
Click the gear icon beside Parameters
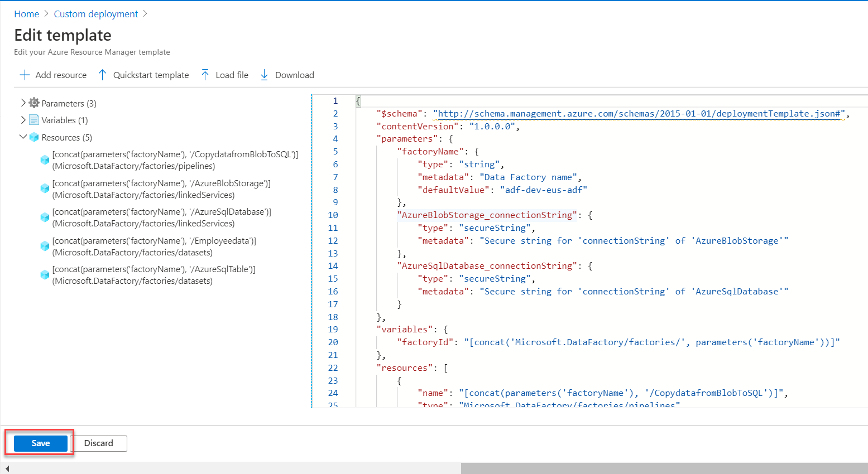coord(33,103)
